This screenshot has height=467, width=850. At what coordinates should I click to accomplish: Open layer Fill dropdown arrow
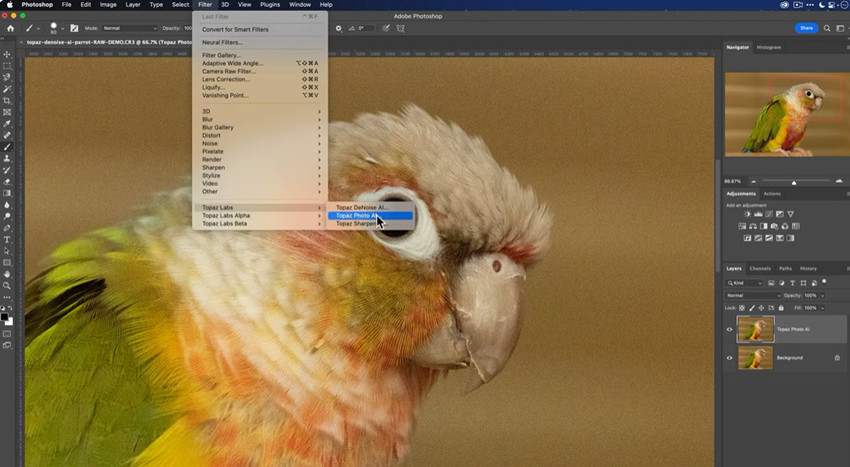(822, 308)
